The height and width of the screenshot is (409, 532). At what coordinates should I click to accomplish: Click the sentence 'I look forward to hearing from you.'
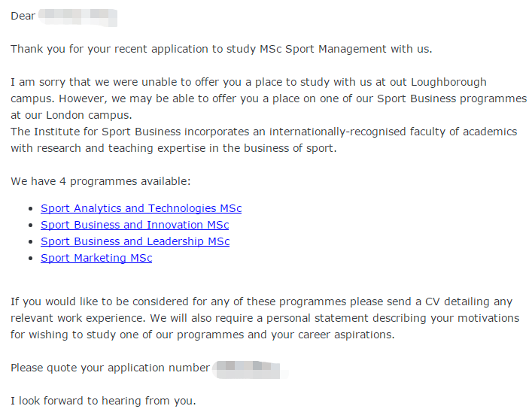click(103, 401)
